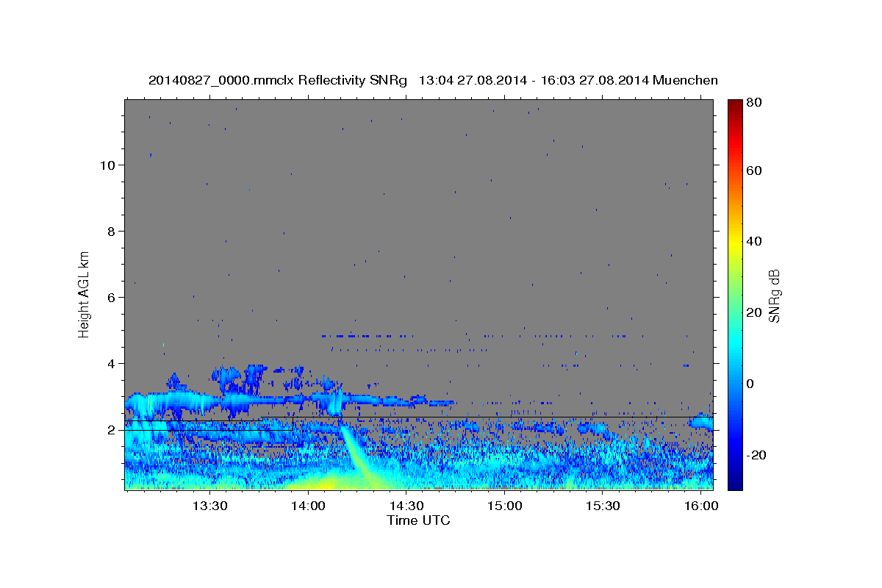The image size is (882, 588).
Task: Click the yellow high-reflectivity patch near ground at 14:05
Action: click(x=321, y=483)
